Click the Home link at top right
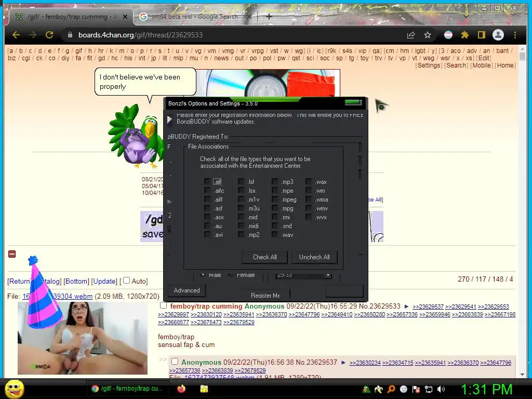The height and width of the screenshot is (399, 532). pyautogui.click(x=505, y=65)
